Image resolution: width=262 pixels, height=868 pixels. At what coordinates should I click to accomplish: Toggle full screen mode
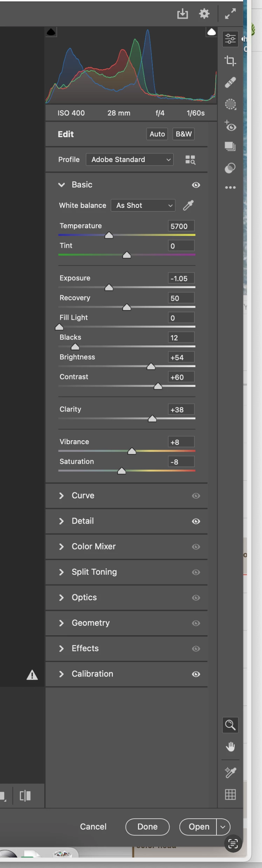(x=230, y=14)
